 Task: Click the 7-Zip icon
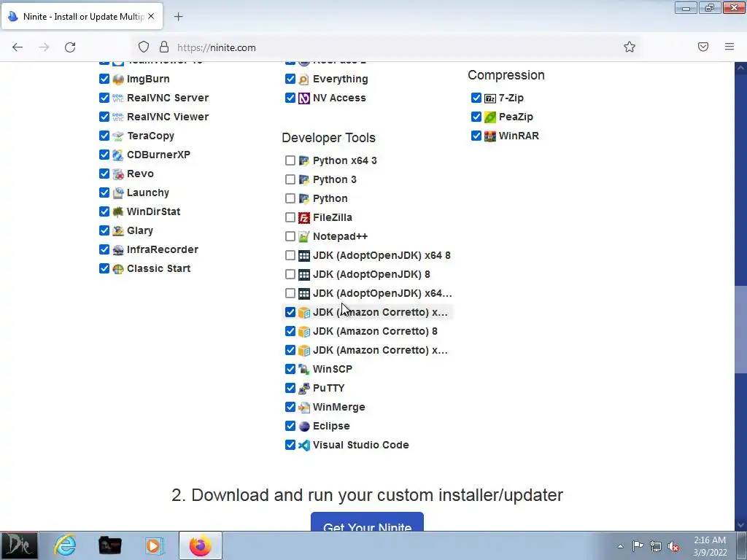coord(489,98)
